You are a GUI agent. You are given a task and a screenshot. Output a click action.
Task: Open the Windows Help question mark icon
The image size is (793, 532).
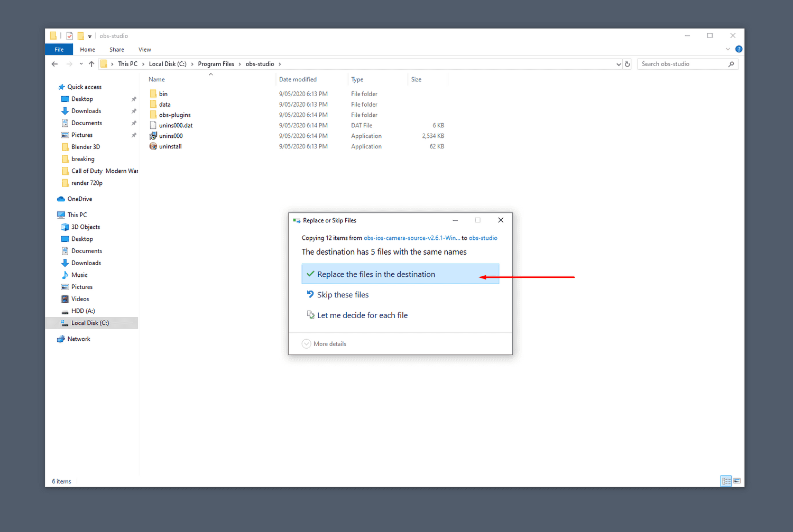click(739, 49)
